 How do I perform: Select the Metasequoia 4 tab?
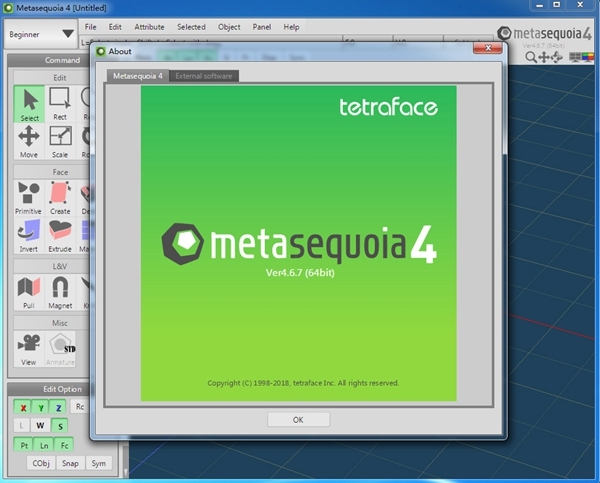coord(138,76)
